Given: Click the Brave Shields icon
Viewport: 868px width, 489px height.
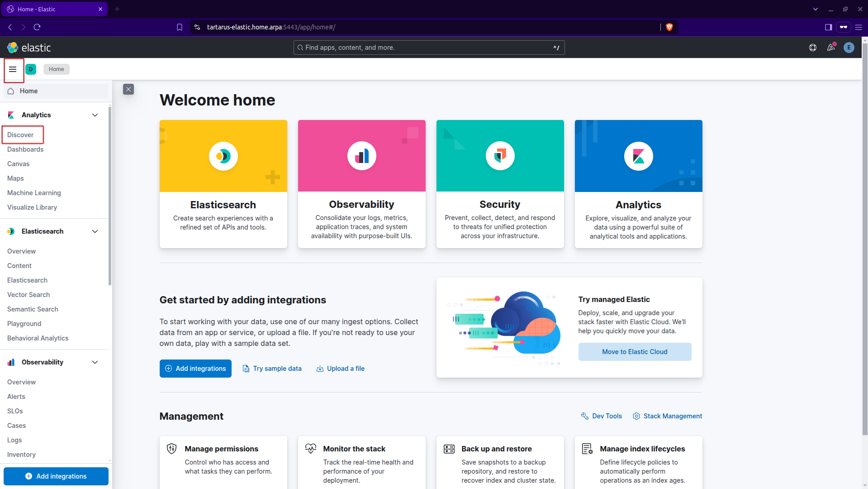Looking at the screenshot, I should [669, 27].
